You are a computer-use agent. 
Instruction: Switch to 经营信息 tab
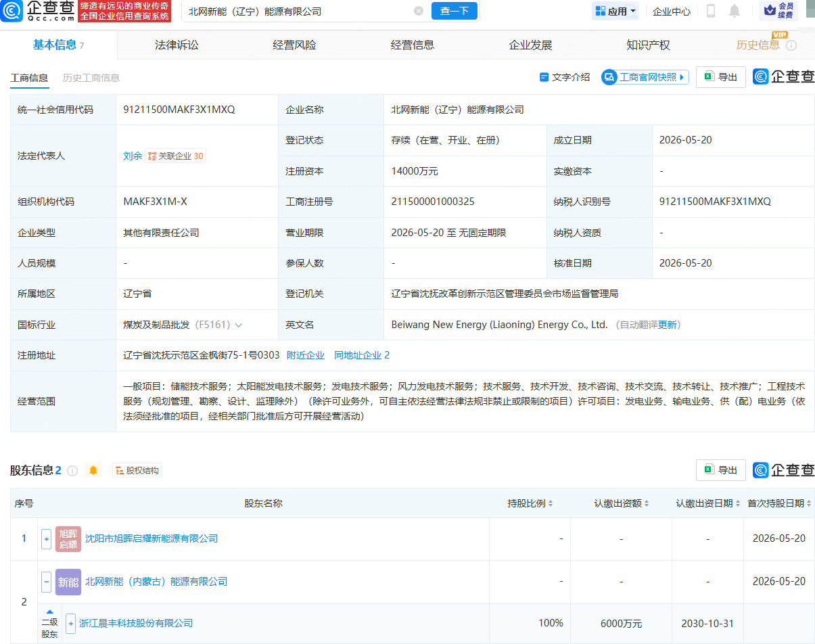pyautogui.click(x=413, y=45)
